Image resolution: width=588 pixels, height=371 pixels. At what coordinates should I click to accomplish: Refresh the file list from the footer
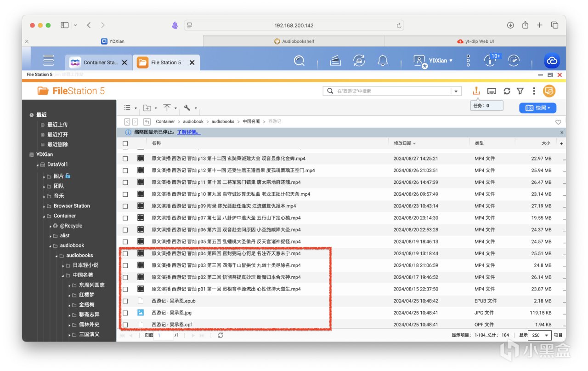[x=220, y=336]
